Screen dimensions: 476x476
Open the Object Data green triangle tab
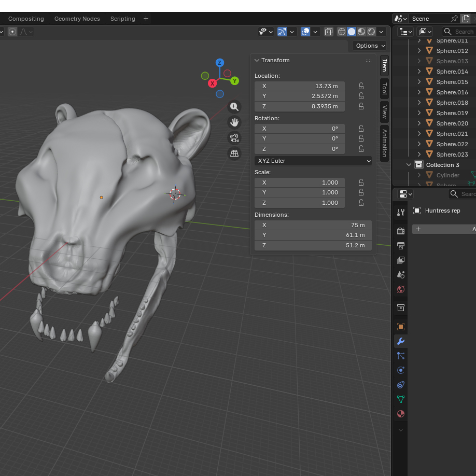click(400, 399)
